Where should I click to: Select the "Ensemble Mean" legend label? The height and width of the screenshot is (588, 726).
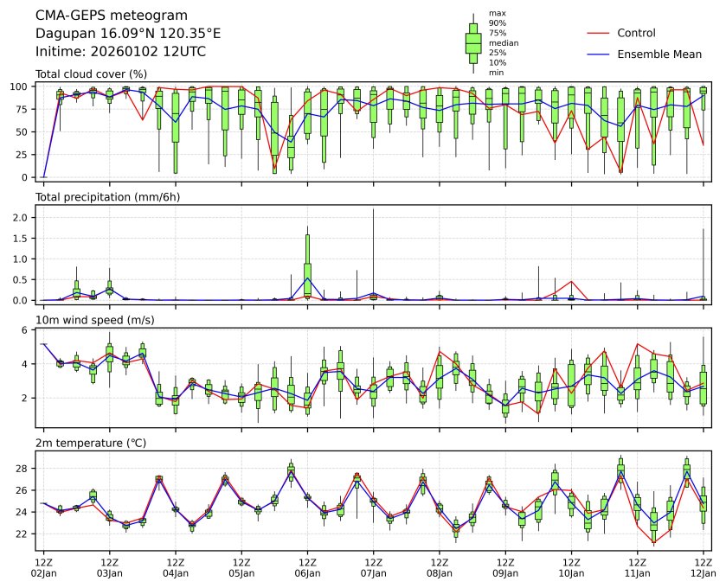tap(659, 54)
